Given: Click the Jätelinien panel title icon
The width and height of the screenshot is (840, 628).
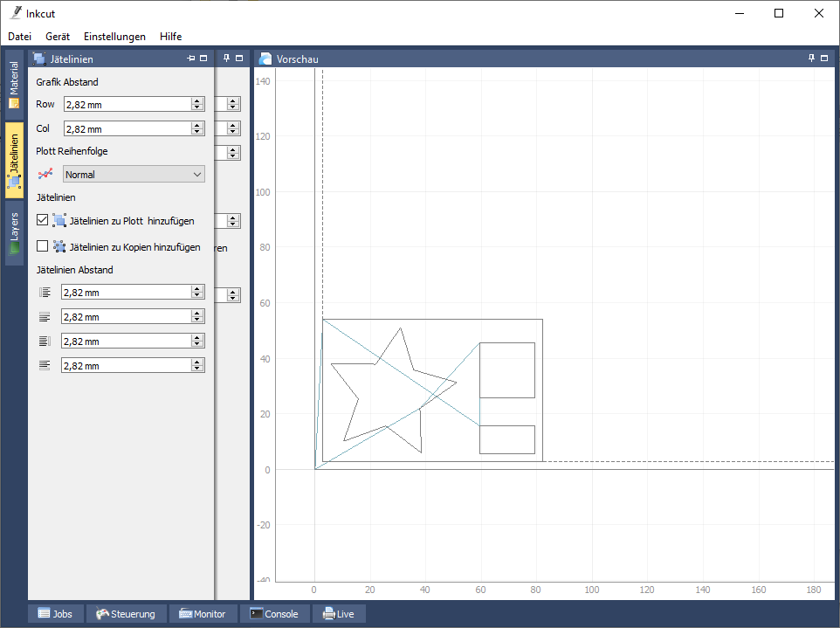Looking at the screenshot, I should (39, 59).
